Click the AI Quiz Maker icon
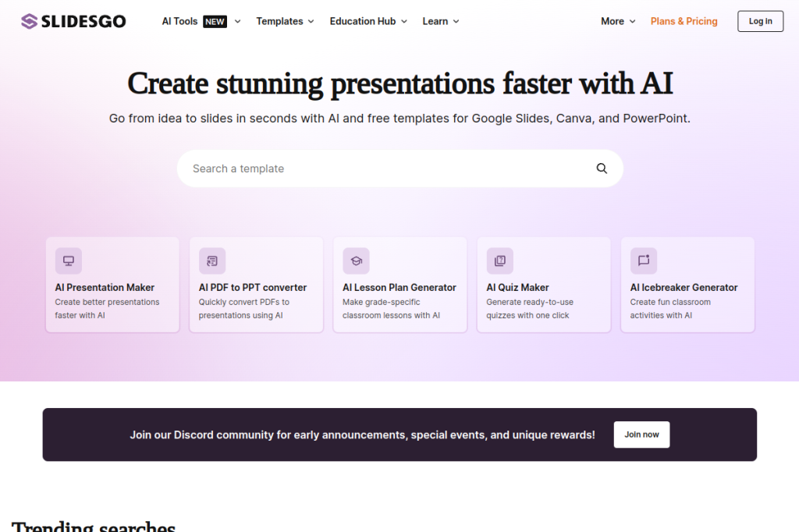Viewport: 799px width, 532px height. pyautogui.click(x=500, y=261)
